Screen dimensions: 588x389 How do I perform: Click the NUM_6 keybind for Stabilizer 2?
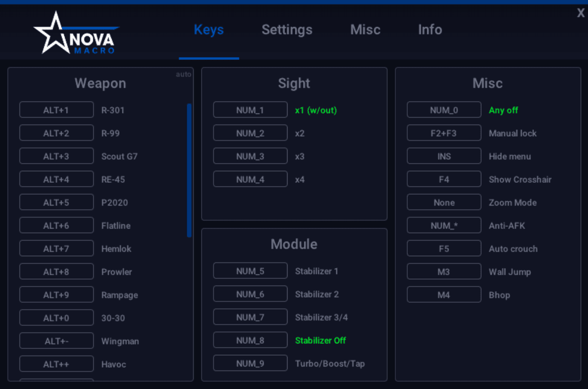(x=250, y=294)
